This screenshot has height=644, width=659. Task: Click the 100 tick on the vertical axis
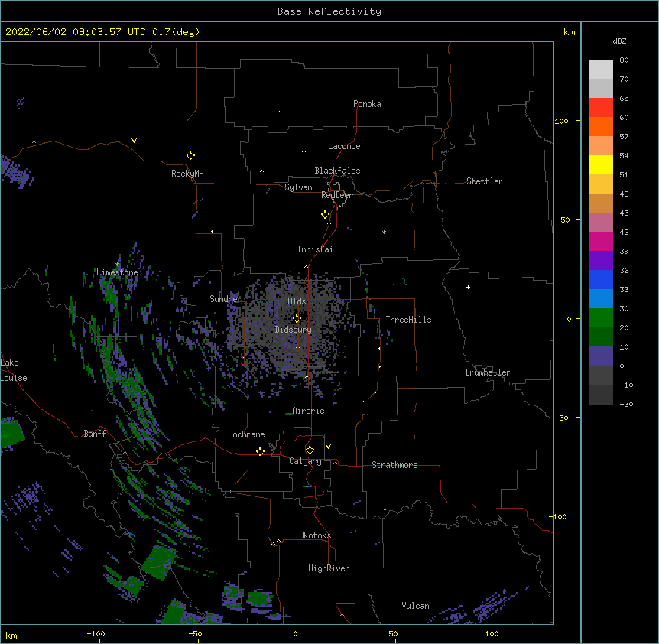click(x=561, y=121)
